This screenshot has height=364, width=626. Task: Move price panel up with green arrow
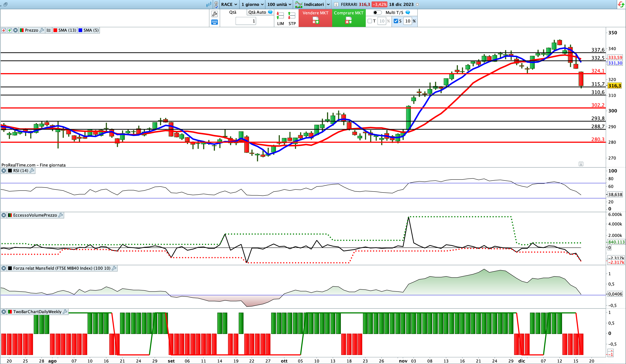[10, 30]
